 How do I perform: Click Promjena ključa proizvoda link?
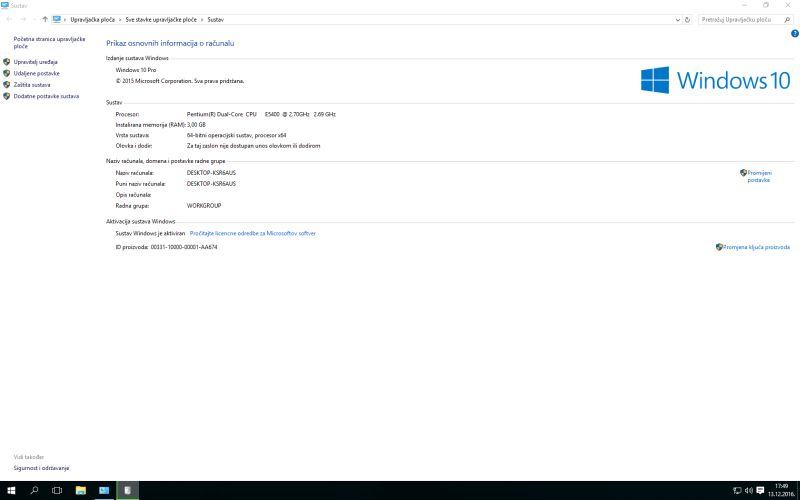tap(756, 247)
